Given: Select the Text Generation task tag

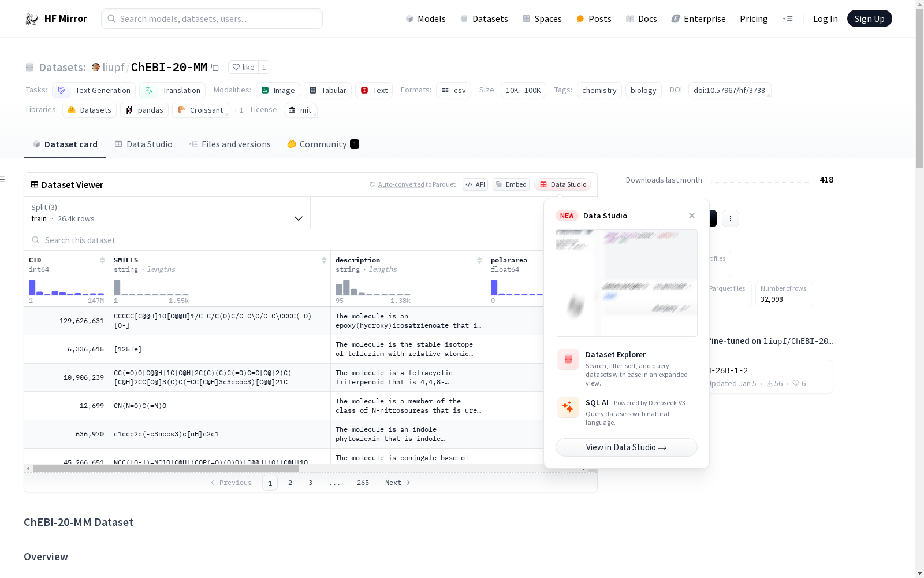Looking at the screenshot, I should coord(94,90).
